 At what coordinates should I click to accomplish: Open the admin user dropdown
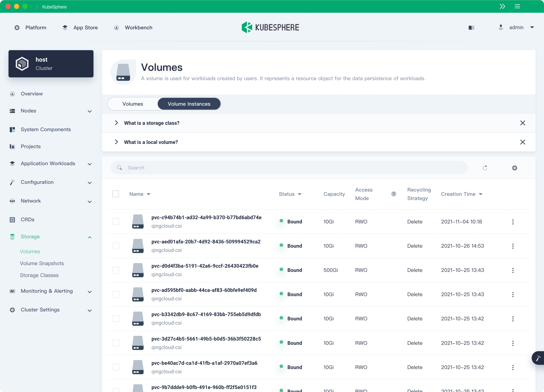point(516,28)
